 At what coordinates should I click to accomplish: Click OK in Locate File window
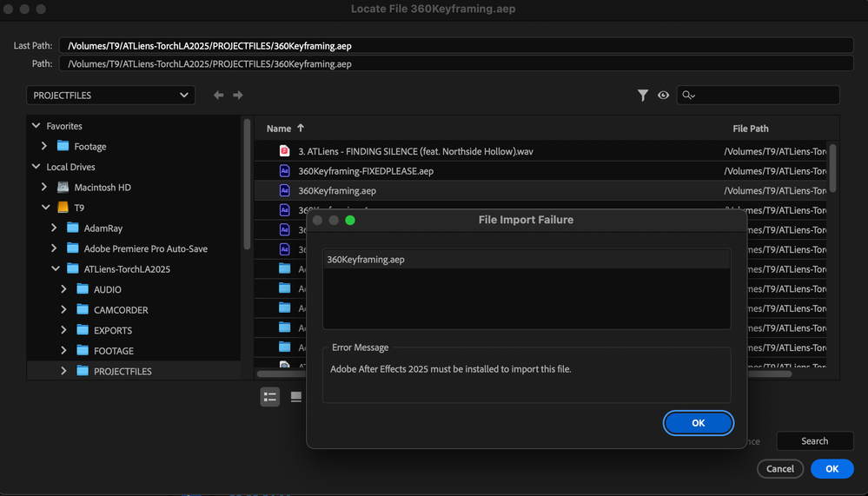832,469
